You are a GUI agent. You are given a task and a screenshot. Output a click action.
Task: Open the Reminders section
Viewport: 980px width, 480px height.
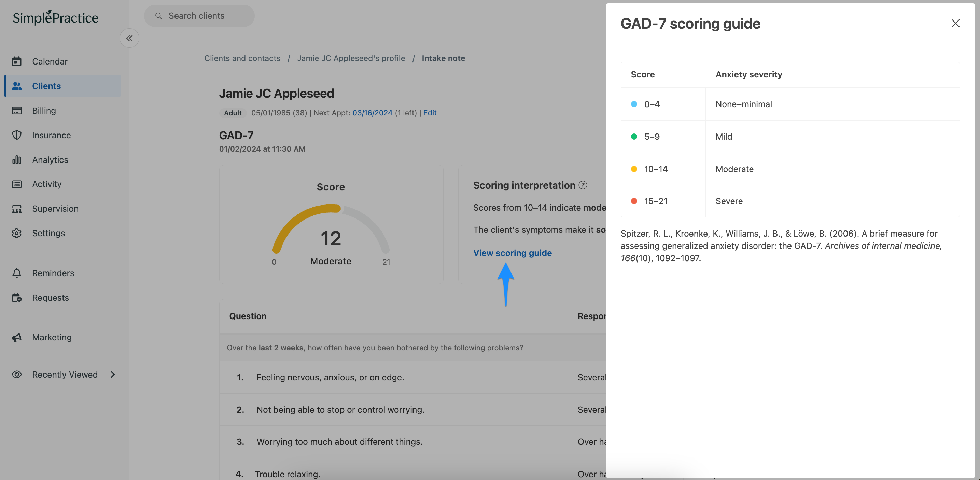tap(63, 273)
